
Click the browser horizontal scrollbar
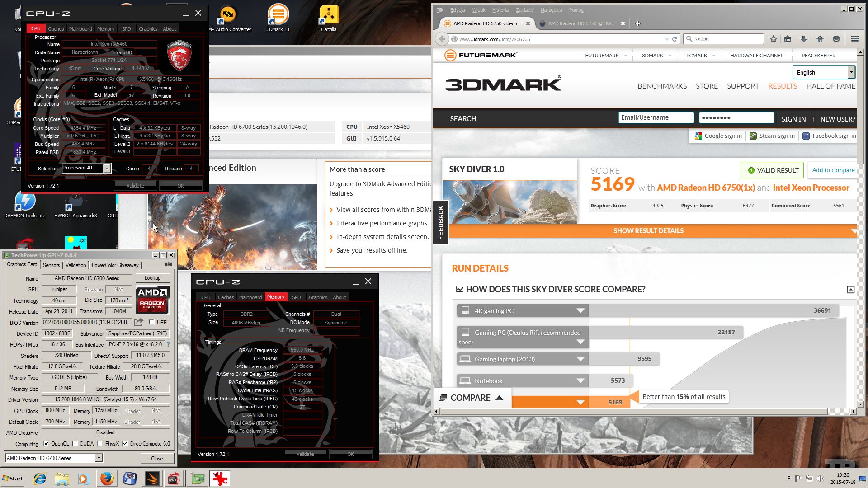point(634,411)
